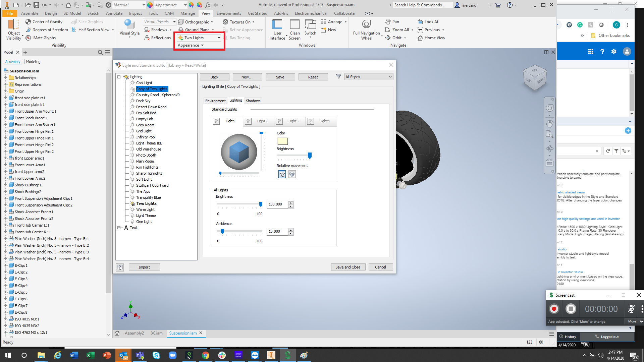The width and height of the screenshot is (644, 362).
Task: Open the Two Lights dropdown in ribbon
Action: click(x=219, y=38)
